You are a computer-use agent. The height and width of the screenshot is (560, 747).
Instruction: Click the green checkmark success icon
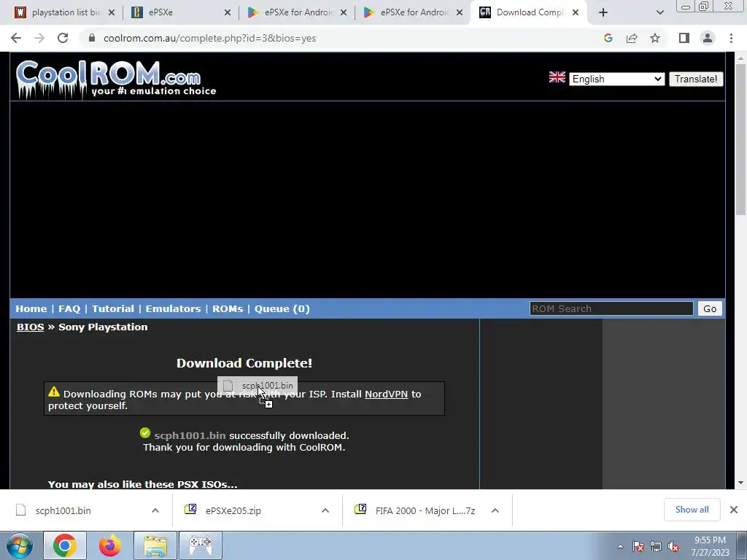tap(145, 433)
